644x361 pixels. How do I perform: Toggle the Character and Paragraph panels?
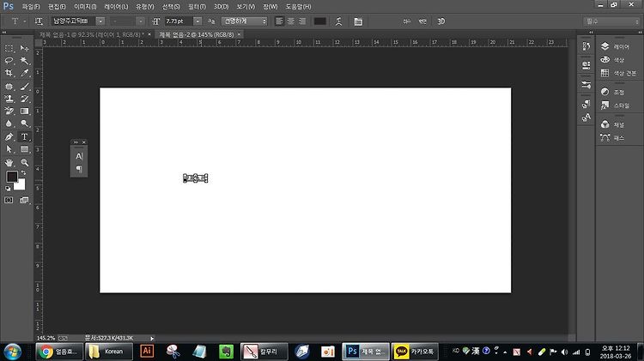[358, 21]
